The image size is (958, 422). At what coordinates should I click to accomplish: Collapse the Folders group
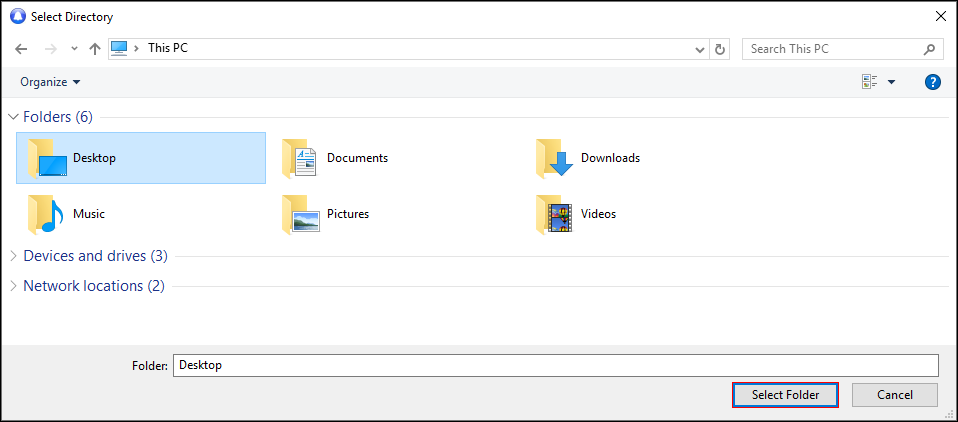click(13, 117)
